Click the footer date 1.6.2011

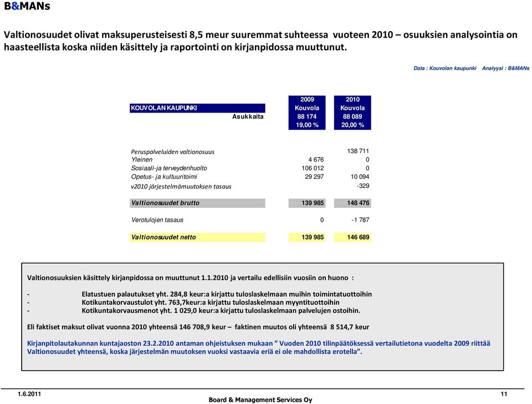click(29, 394)
